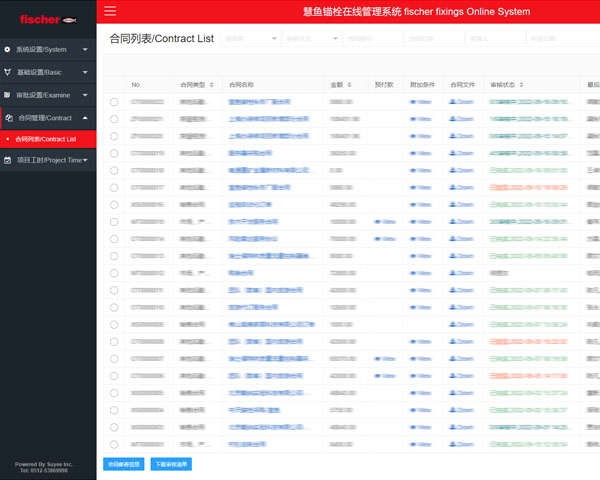Click the 下载审核清单 button
The width and height of the screenshot is (600, 480).
tap(170, 464)
